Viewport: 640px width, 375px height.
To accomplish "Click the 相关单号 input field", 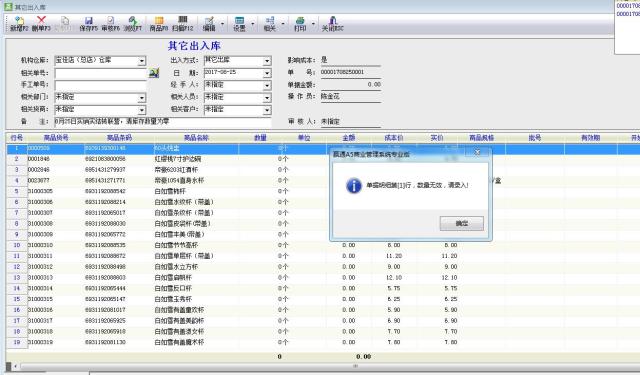I will (100, 73).
